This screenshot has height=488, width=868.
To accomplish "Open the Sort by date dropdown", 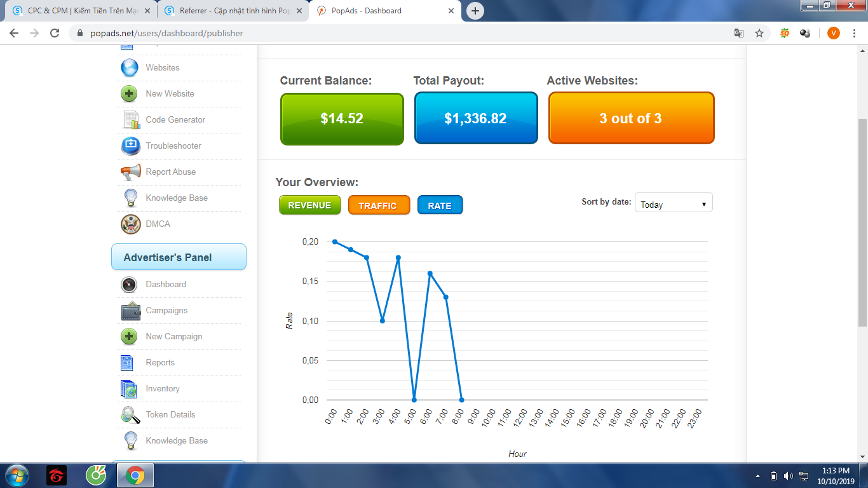I will 674,203.
